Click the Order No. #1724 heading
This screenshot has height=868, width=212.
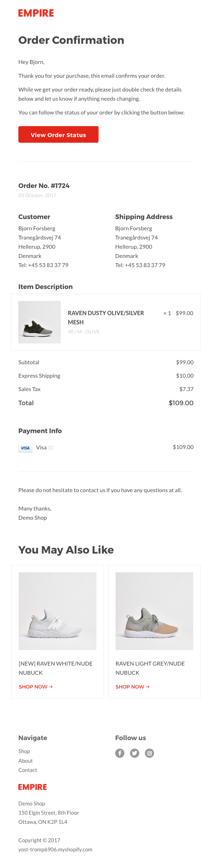[44, 186]
